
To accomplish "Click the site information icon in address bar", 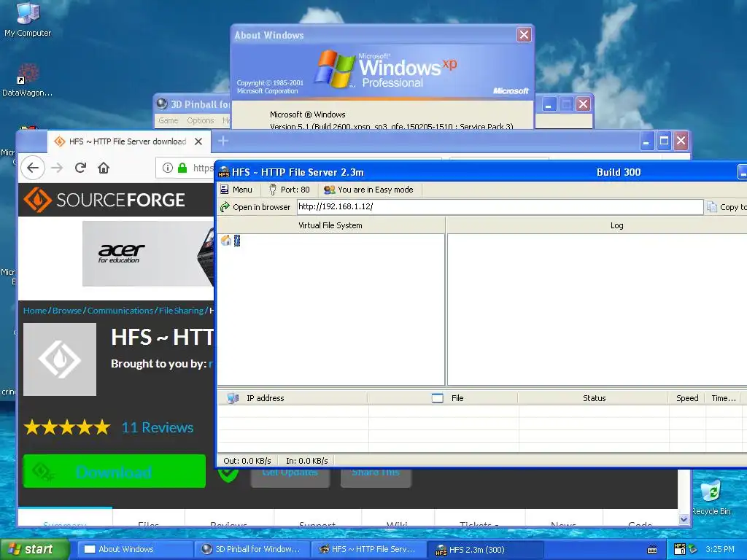I will [167, 168].
